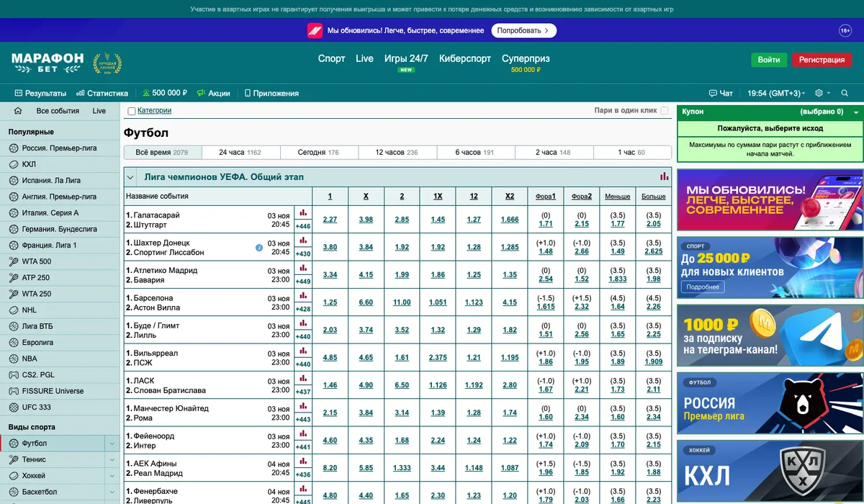
Task: Open Приложения in the toolbar
Action: click(271, 93)
